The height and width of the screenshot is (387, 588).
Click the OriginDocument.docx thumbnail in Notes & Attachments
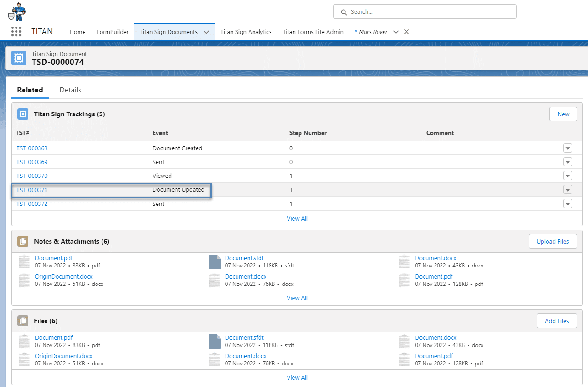[24, 280]
